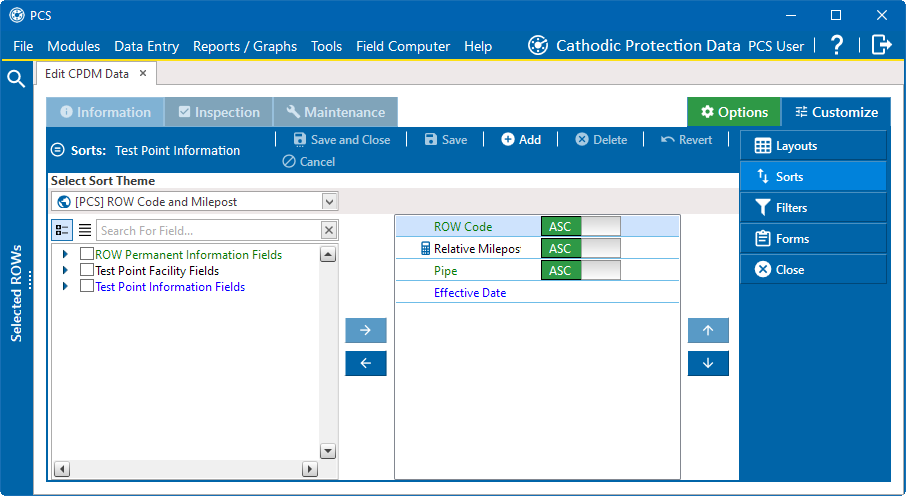This screenshot has height=496, width=906.
Task: Remove field with the left-arrow button
Action: coord(365,363)
